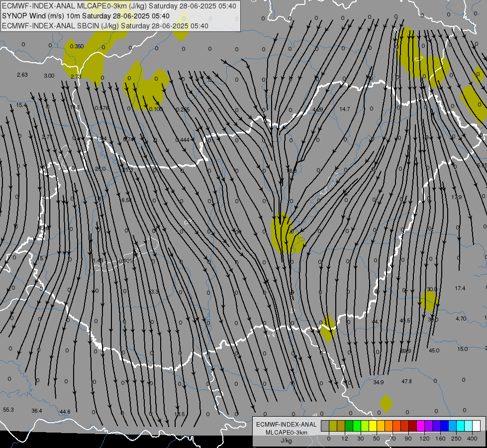Click the J/kg unit label in the legend
Viewport: 487px width, 448px height.
pos(287,441)
